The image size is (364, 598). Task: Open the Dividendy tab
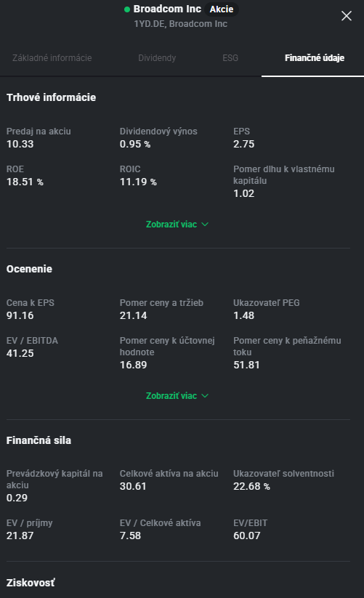coord(157,58)
